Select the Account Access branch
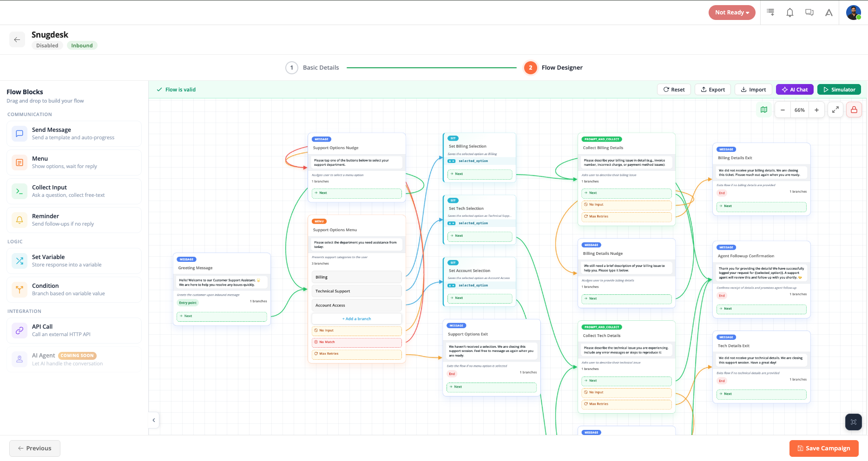The height and width of the screenshot is (461, 868). (x=356, y=305)
